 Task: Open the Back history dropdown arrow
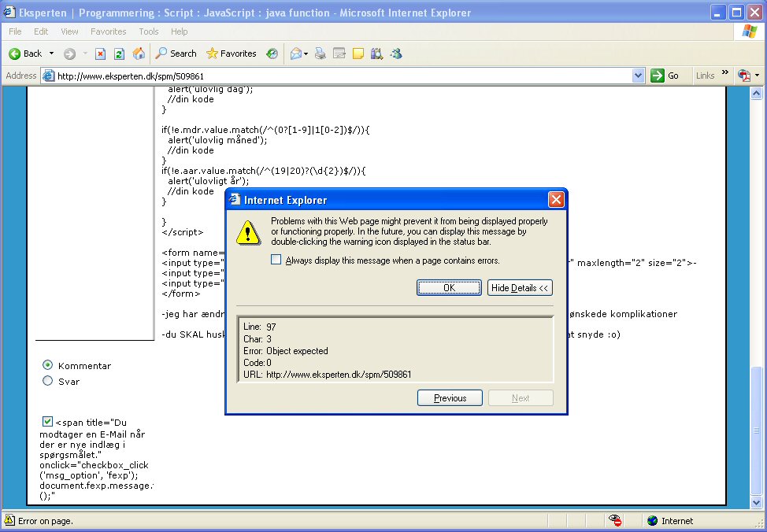click(51, 54)
